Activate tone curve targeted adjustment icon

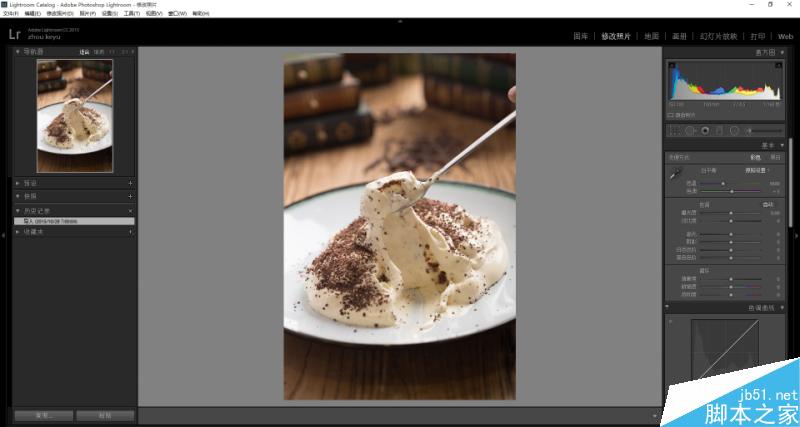point(670,321)
